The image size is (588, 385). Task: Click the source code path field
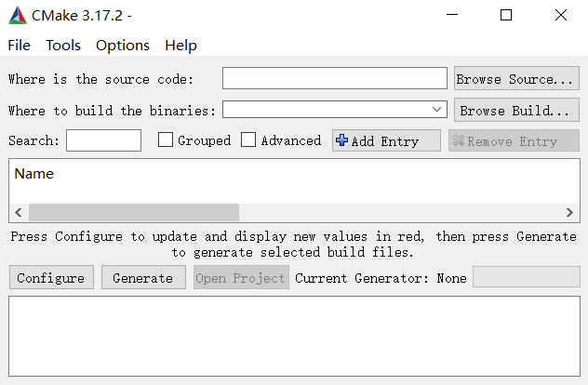335,78
